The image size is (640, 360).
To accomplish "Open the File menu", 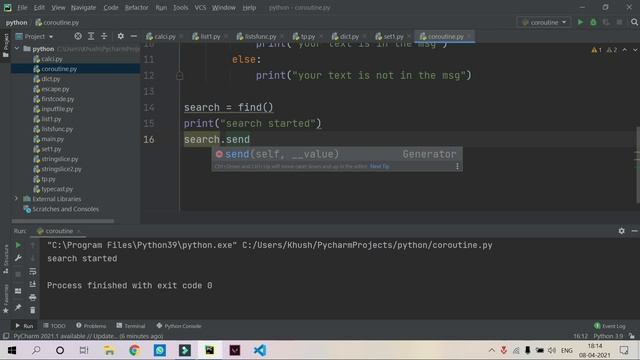I will (22, 7).
